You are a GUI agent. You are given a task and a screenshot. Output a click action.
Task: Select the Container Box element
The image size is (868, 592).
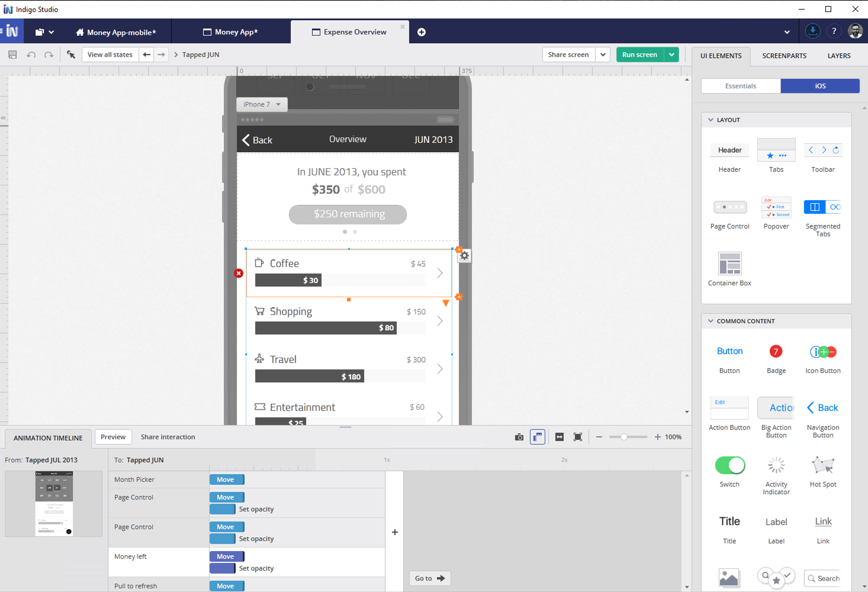tap(729, 270)
